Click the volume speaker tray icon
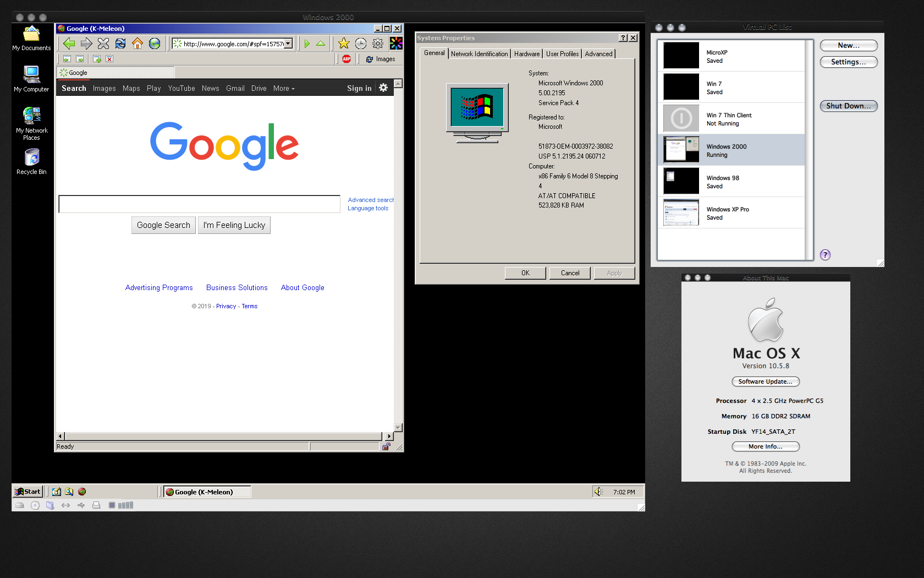 pyautogui.click(x=598, y=492)
